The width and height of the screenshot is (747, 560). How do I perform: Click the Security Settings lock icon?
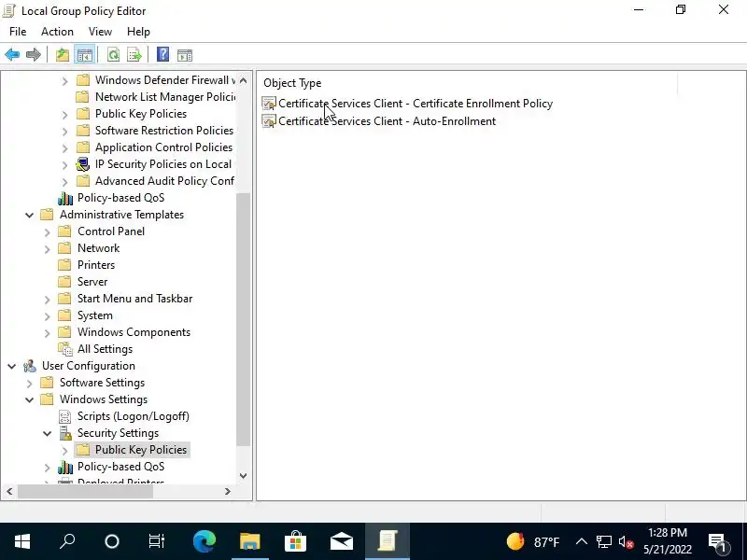pos(65,433)
